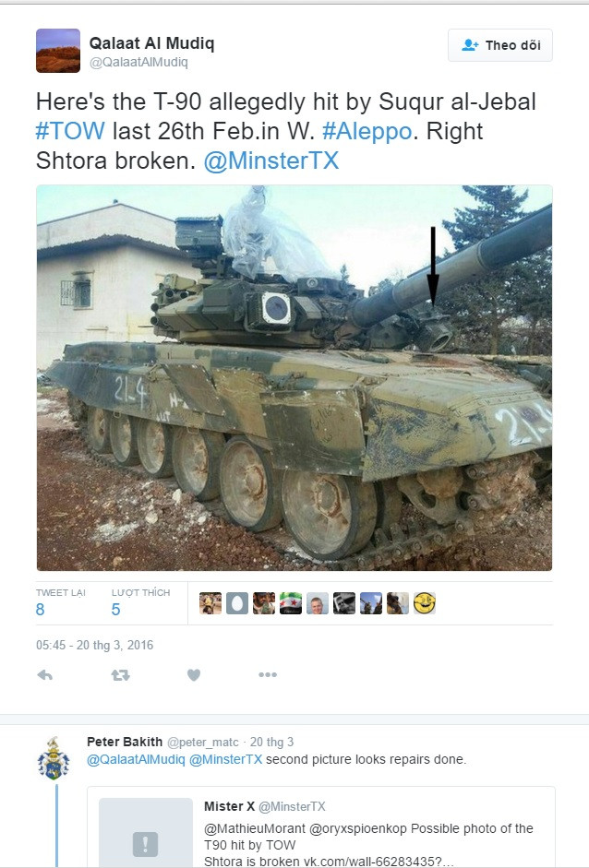Open the Syrian flag liker avatar
The image size is (589, 868).
point(290,603)
